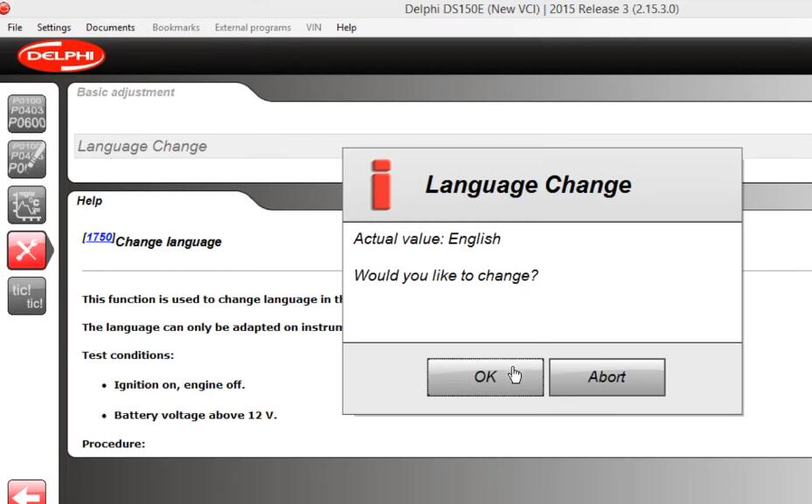The image size is (812, 504).
Task: Open the real-time data graph icon
Action: point(27,204)
